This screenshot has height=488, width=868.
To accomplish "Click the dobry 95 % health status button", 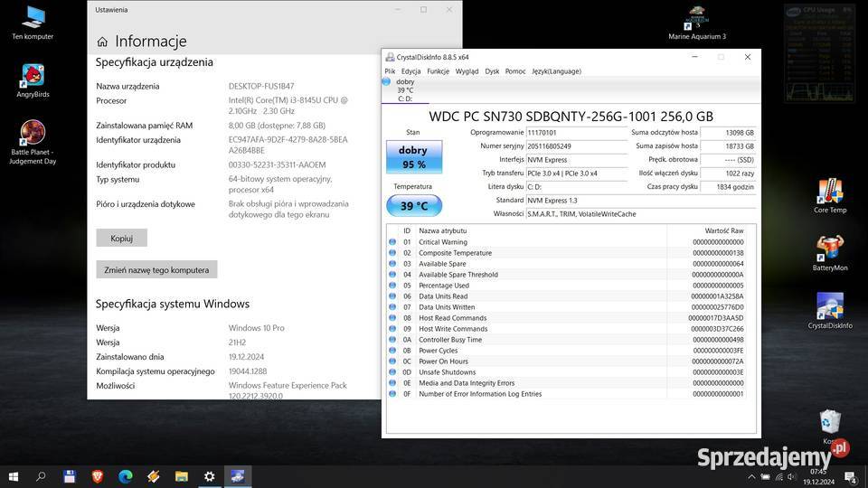I will (x=413, y=157).
